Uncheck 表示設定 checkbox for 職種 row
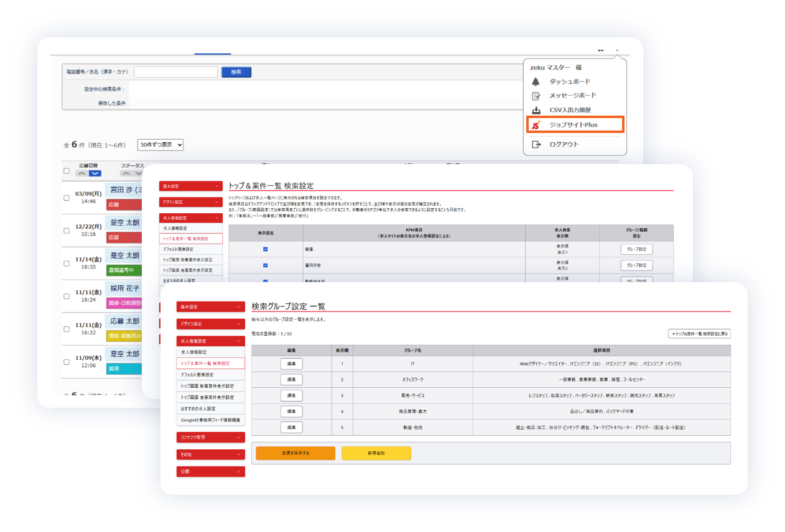The image size is (785, 532). coord(266,249)
